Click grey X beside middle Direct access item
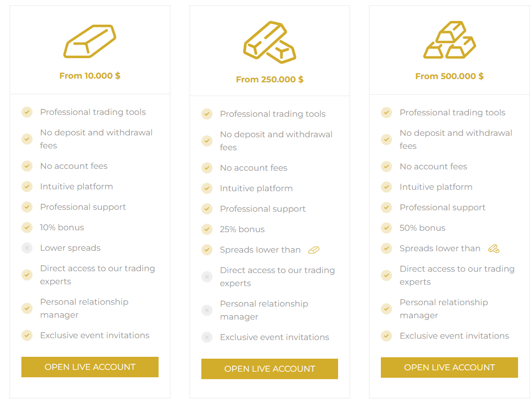532x401 pixels. tap(207, 277)
